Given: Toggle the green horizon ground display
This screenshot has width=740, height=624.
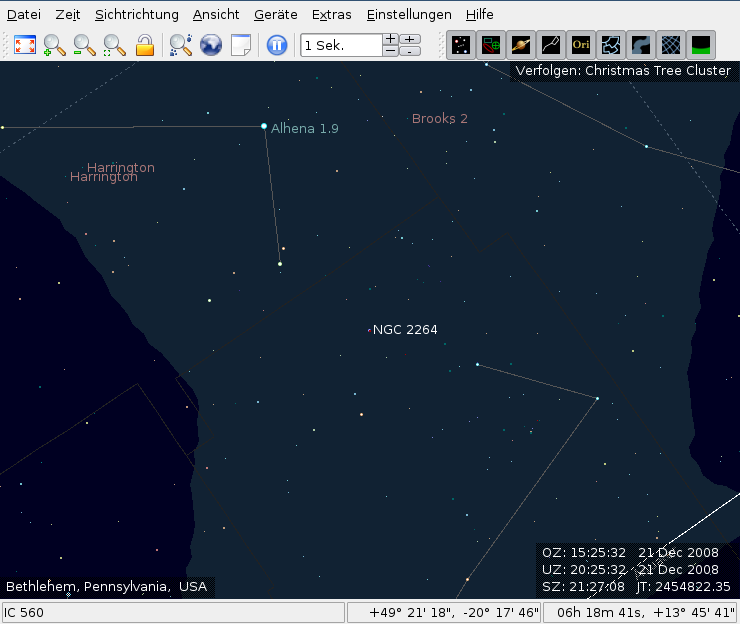Looking at the screenshot, I should tap(701, 45).
